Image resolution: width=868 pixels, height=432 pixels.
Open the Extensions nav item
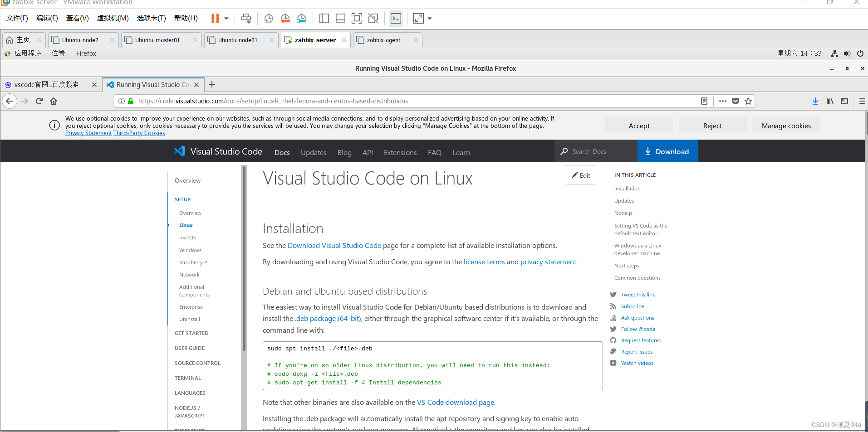[x=400, y=153]
